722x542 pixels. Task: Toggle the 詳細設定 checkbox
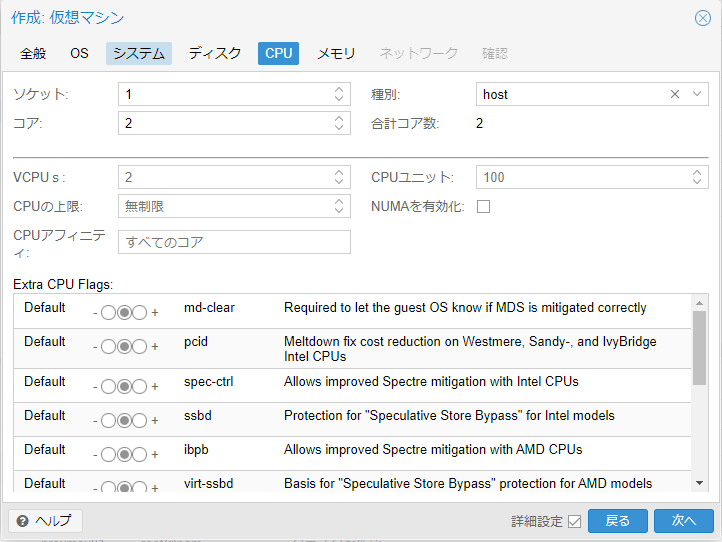click(x=574, y=521)
